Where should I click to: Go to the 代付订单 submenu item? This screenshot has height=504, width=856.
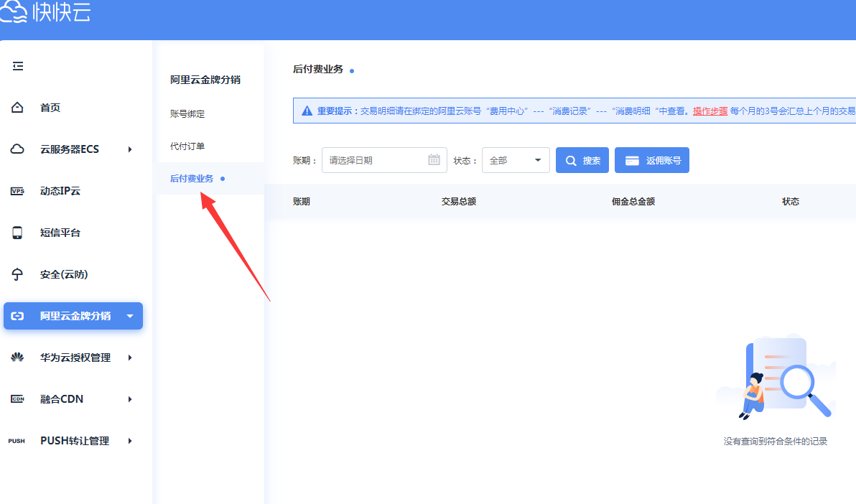pos(187,146)
